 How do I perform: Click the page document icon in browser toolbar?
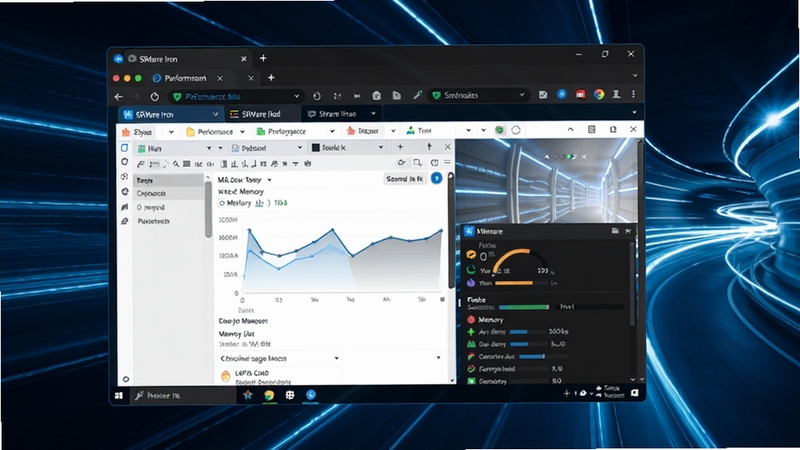396,95
